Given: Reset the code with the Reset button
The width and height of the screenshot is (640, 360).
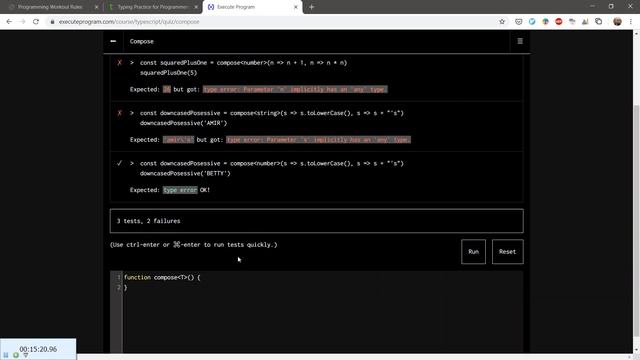Looking at the screenshot, I should (507, 252).
